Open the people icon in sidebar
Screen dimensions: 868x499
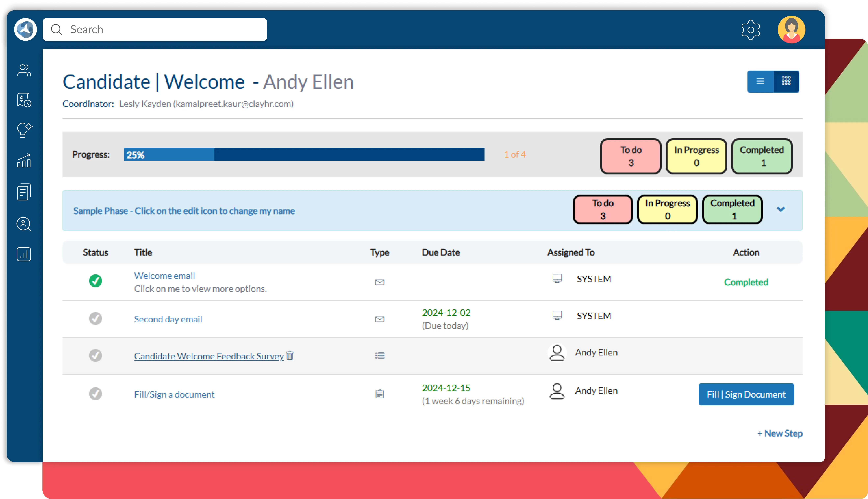pyautogui.click(x=24, y=71)
